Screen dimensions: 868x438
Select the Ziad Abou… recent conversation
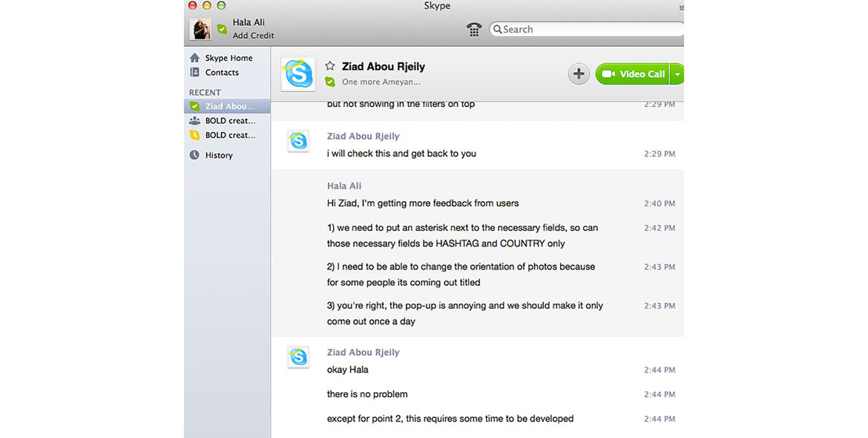(227, 105)
